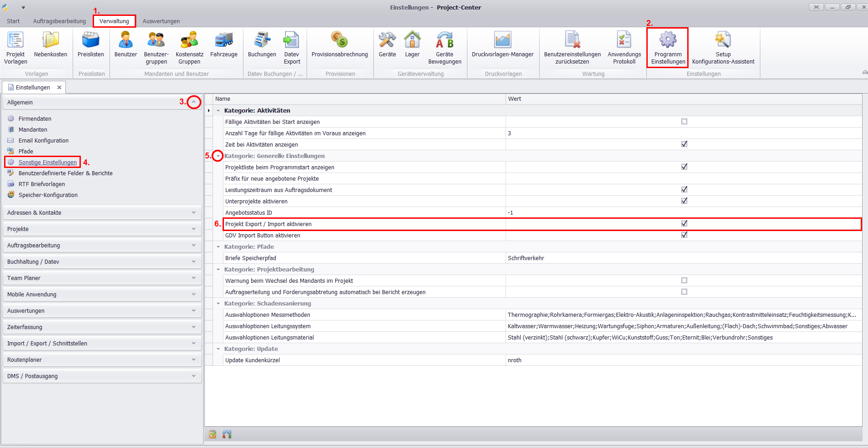Enable Fällige Aktivitäten bei Start anzeigen
Image resolution: width=868 pixels, height=448 pixels.
684,122
